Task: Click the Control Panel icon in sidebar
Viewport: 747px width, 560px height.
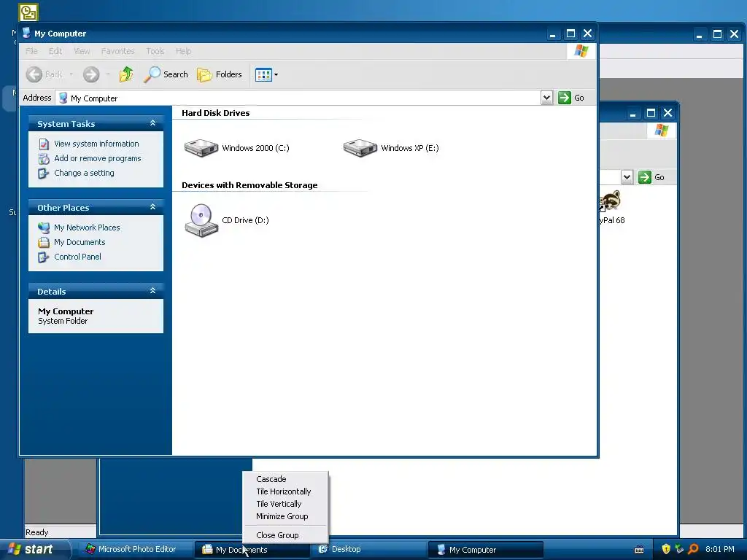Action: [x=44, y=257]
